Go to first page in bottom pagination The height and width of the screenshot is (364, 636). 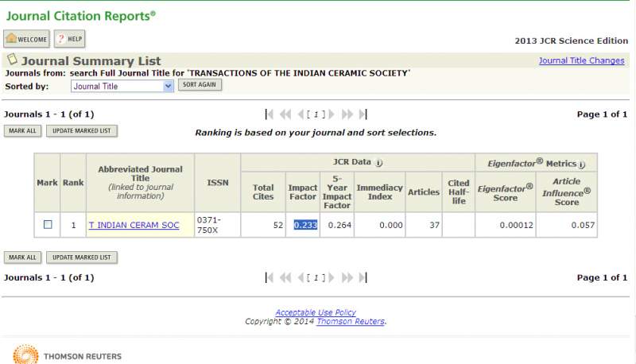click(269, 277)
